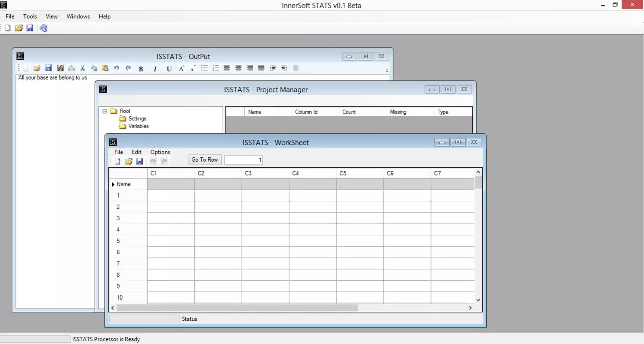644x344 pixels.
Task: Click WorkSheet vertical scrollbar down arrow
Action: coord(478,300)
